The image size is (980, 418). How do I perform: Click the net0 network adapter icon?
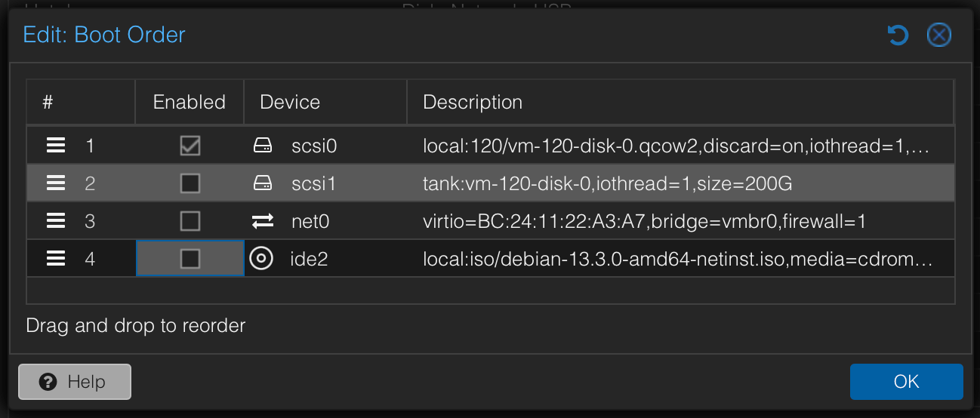click(x=263, y=221)
